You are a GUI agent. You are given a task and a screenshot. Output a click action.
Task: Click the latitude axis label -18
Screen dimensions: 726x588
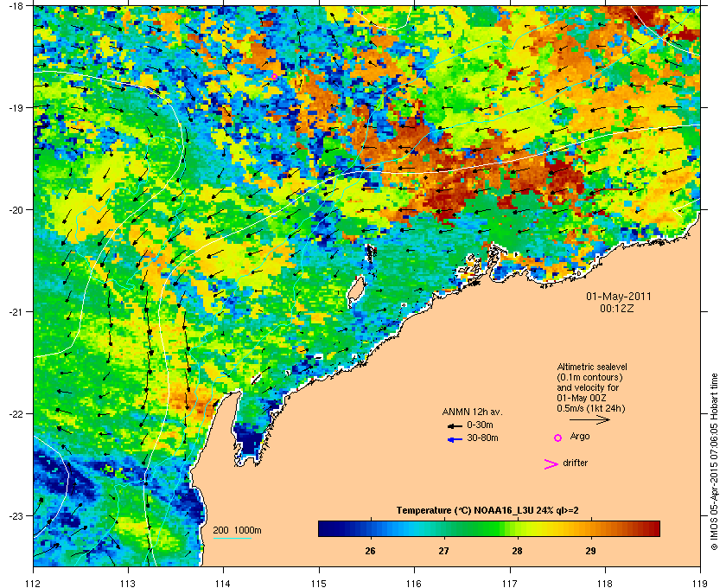pos(16,6)
